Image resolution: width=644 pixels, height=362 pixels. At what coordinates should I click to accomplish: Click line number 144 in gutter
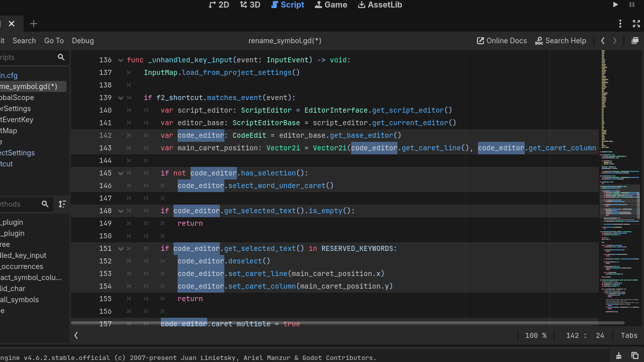coord(105,160)
